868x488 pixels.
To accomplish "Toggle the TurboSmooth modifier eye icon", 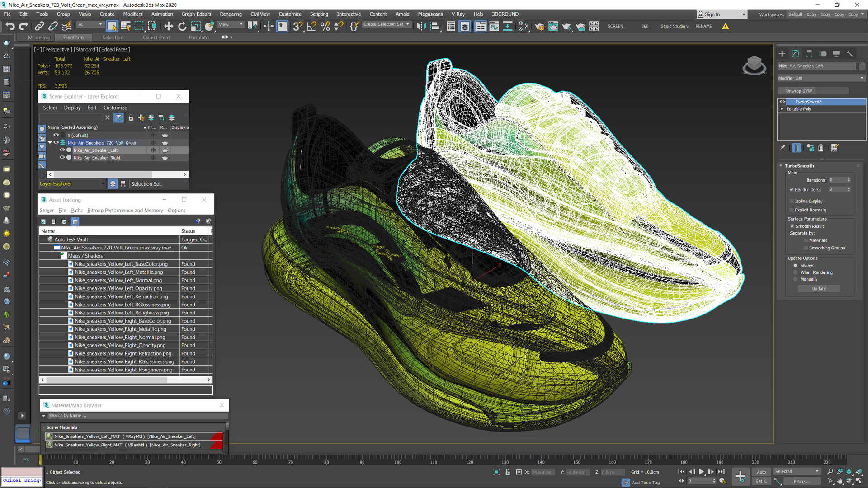I will (x=783, y=102).
